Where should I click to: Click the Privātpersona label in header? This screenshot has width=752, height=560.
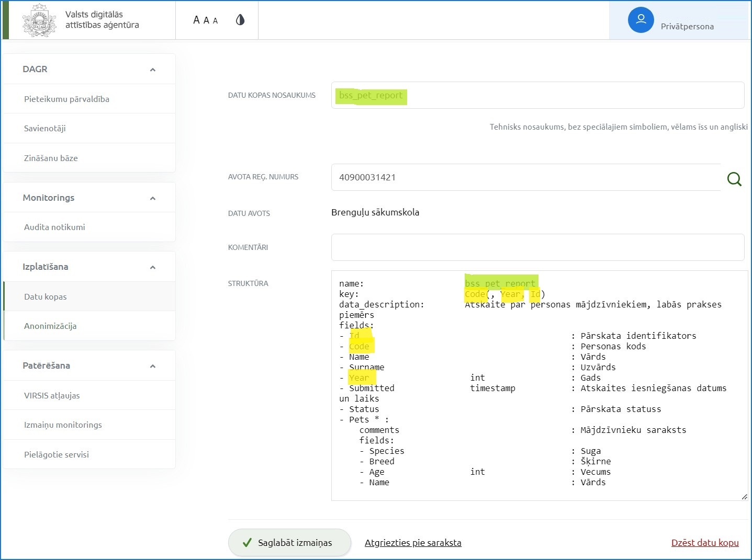pos(687,26)
